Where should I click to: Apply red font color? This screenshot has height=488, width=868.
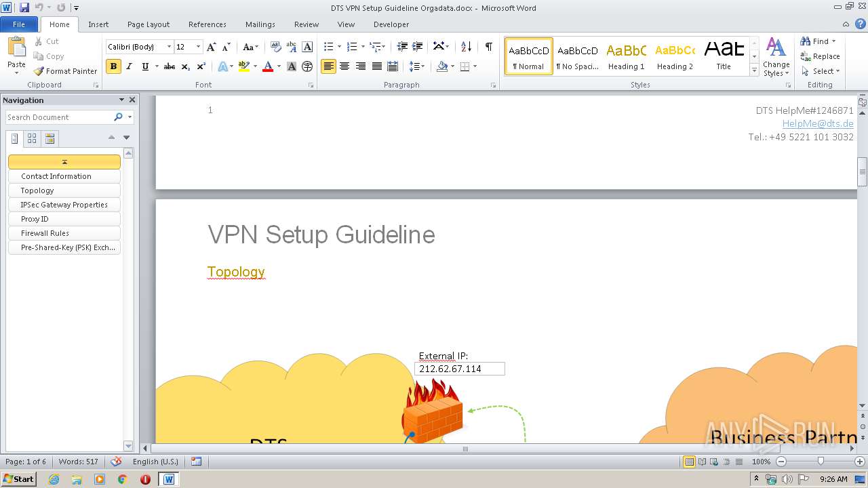pyautogui.click(x=268, y=66)
